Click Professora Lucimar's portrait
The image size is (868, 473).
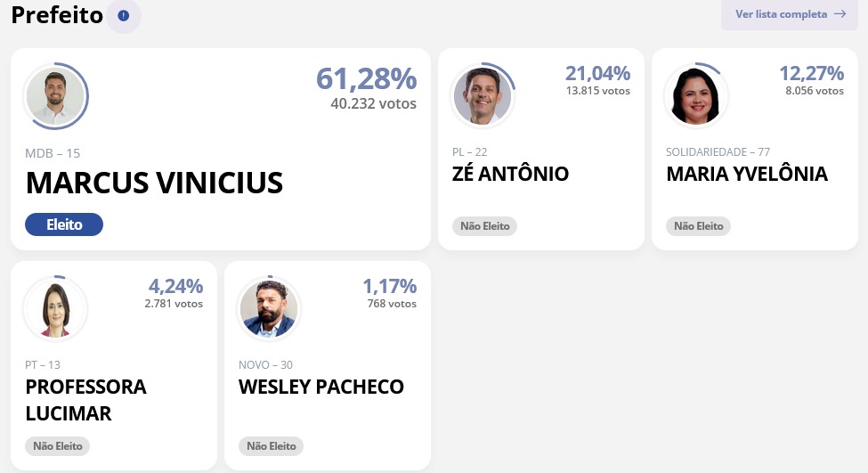pyautogui.click(x=55, y=308)
